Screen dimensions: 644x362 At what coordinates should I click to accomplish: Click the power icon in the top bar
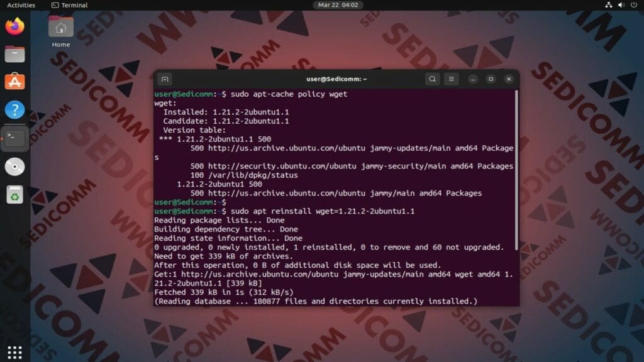pos(634,5)
